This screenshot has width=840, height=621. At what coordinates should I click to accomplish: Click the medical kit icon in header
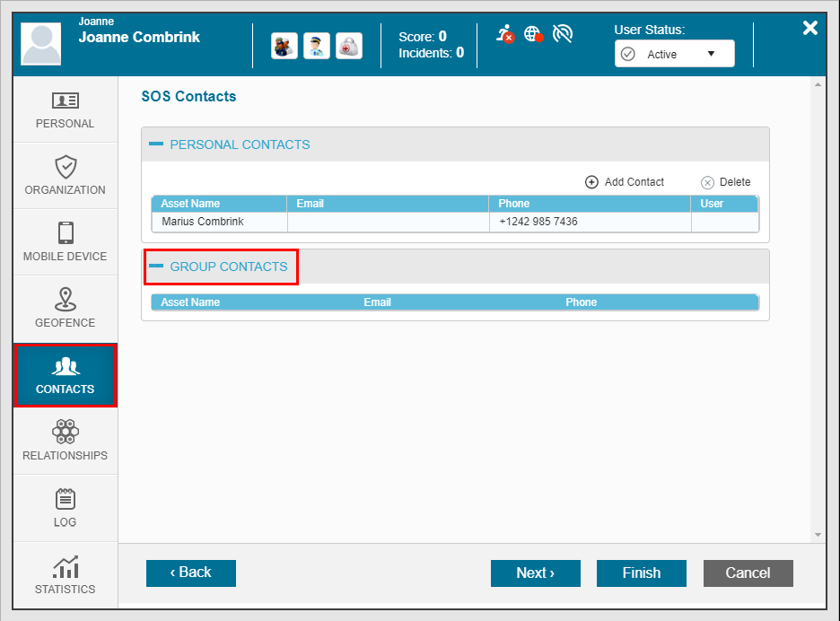point(349,46)
